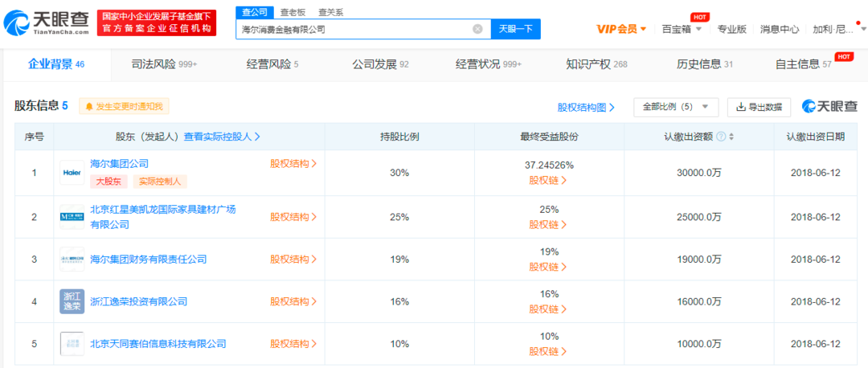Click the 16000.0万 capital cell
The image size is (868, 368).
coord(699,301)
